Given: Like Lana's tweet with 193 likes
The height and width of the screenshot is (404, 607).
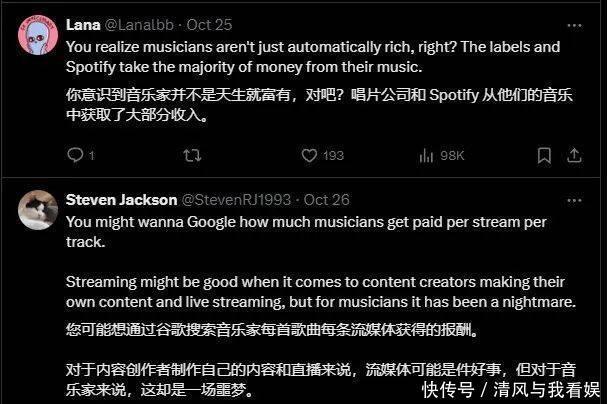Looking at the screenshot, I should [309, 156].
